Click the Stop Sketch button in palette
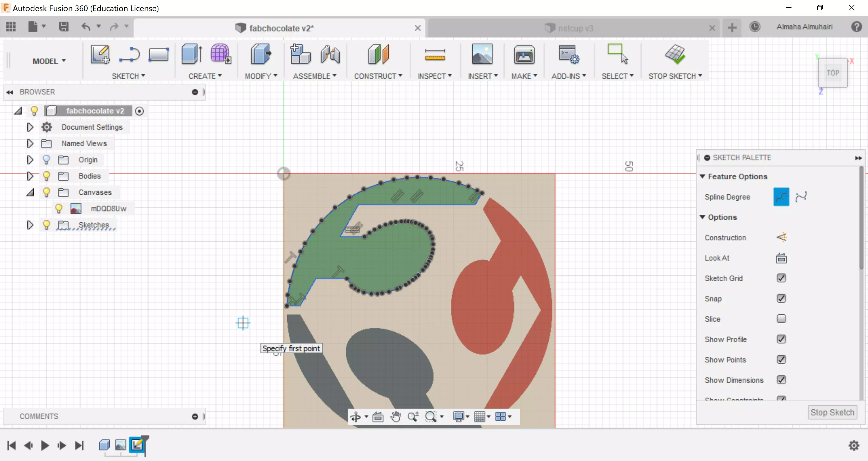This screenshot has width=868, height=461. pos(832,412)
